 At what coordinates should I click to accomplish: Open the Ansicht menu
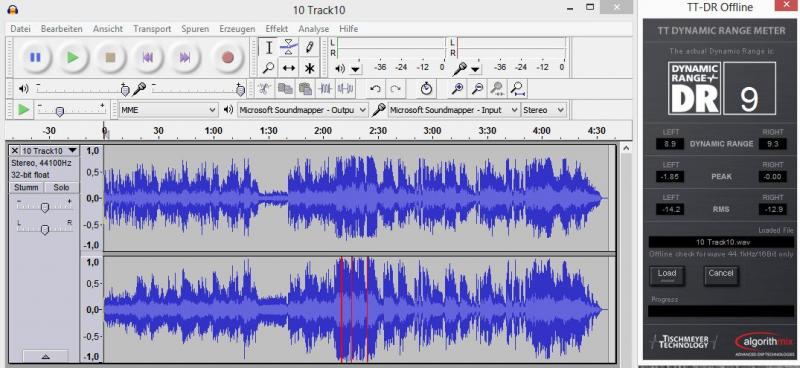pyautogui.click(x=108, y=29)
